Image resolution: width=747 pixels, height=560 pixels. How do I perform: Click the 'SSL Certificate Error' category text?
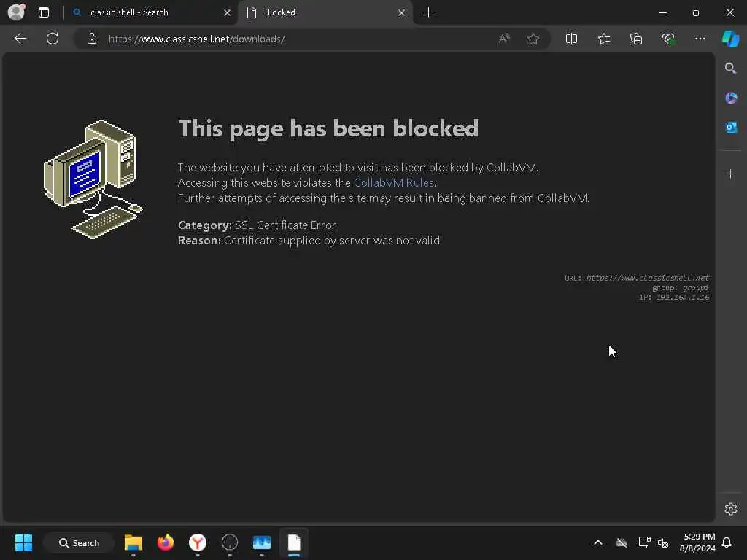pos(285,225)
